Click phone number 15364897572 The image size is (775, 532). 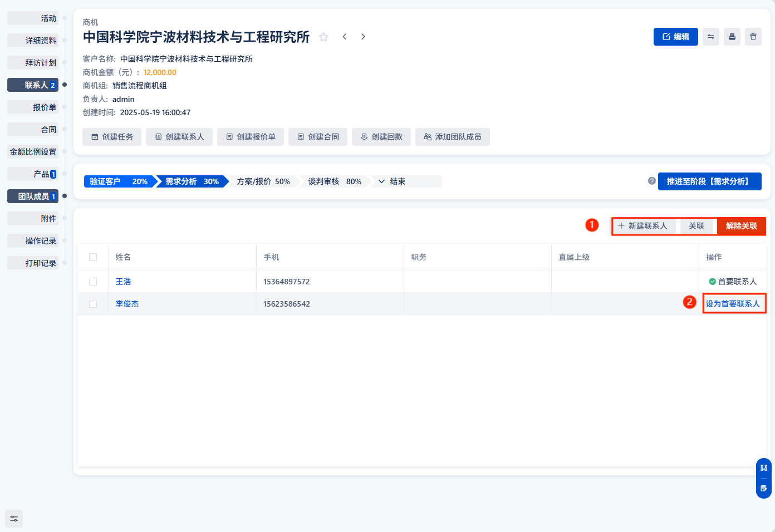(x=287, y=282)
